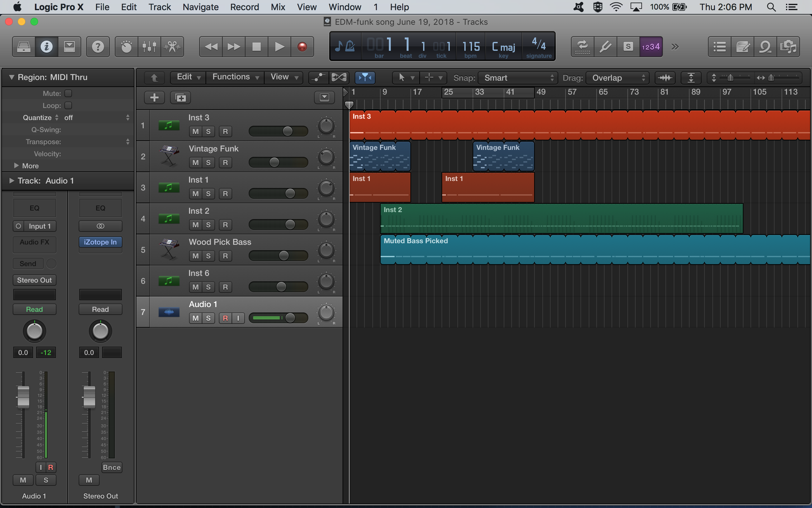Open the Note Pads button
Image resolution: width=812 pixels, height=508 pixels.
coord(743,47)
